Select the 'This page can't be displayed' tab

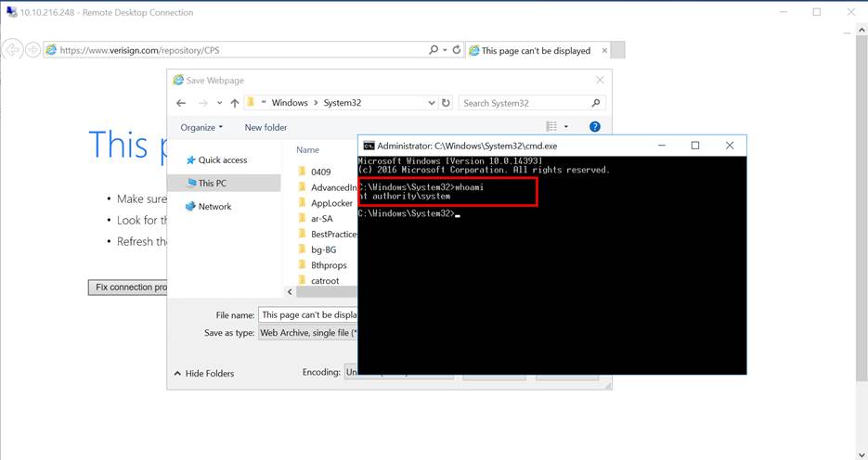[x=535, y=51]
